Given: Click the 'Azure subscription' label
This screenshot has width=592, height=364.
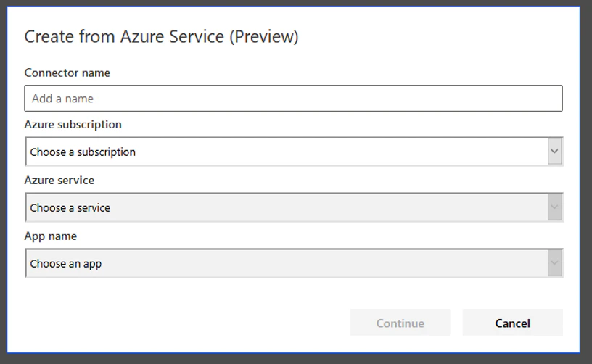Looking at the screenshot, I should 73,125.
